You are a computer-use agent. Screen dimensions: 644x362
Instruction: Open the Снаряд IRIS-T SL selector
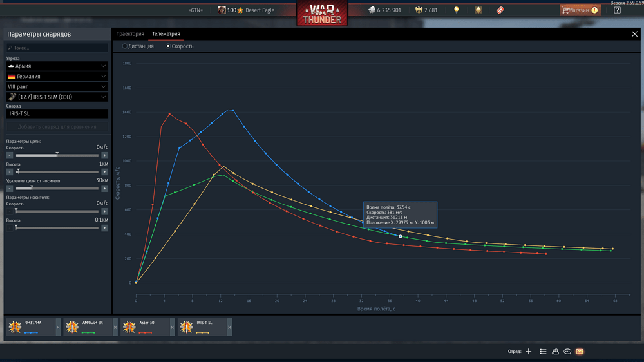coord(57,113)
